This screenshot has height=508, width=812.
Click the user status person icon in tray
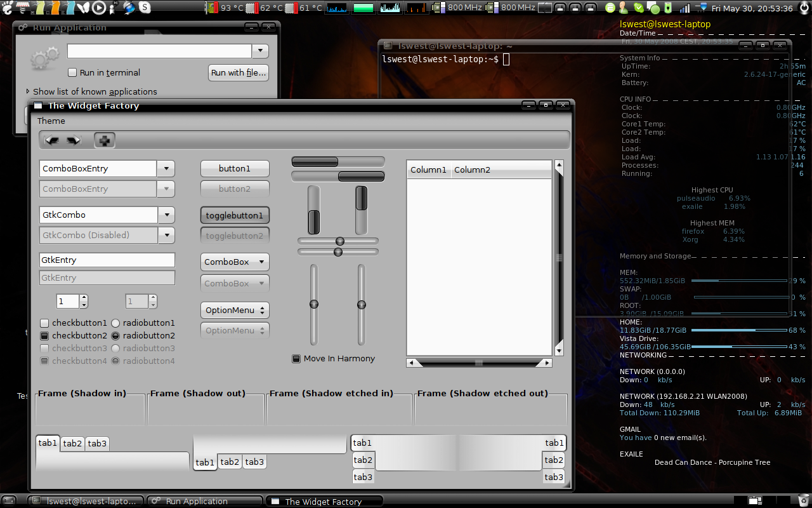624,8
